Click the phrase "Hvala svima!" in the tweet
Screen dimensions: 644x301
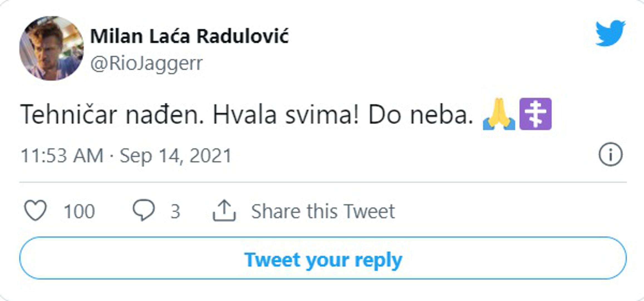click(286, 115)
